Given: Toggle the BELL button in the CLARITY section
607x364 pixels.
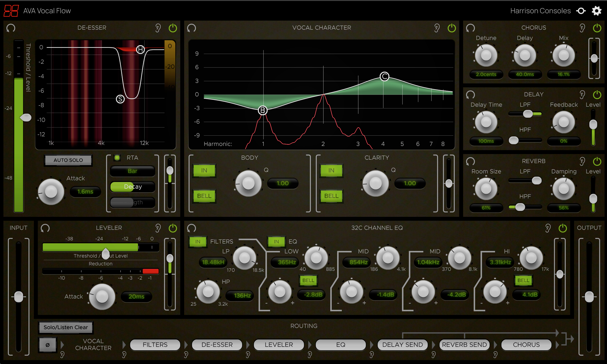Looking at the screenshot, I should pos(331,196).
